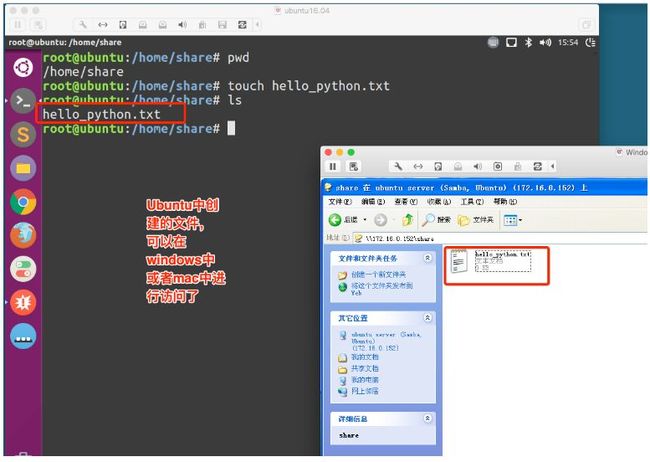
Task: Launch Firefox from the Ubuntu dock
Action: pyautogui.click(x=23, y=235)
